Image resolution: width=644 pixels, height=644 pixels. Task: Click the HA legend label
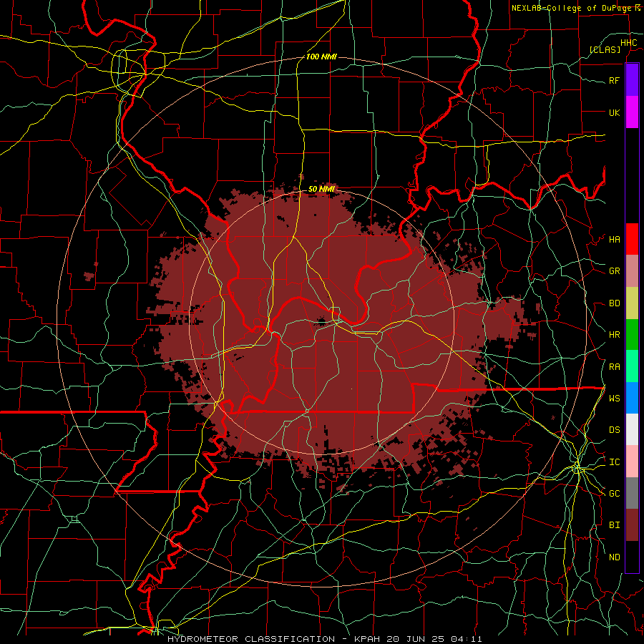[x=615, y=239]
